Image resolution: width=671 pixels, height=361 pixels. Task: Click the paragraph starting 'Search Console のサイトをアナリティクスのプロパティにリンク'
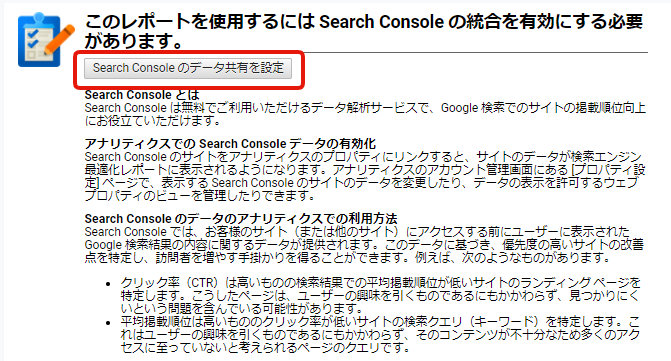coord(365,176)
